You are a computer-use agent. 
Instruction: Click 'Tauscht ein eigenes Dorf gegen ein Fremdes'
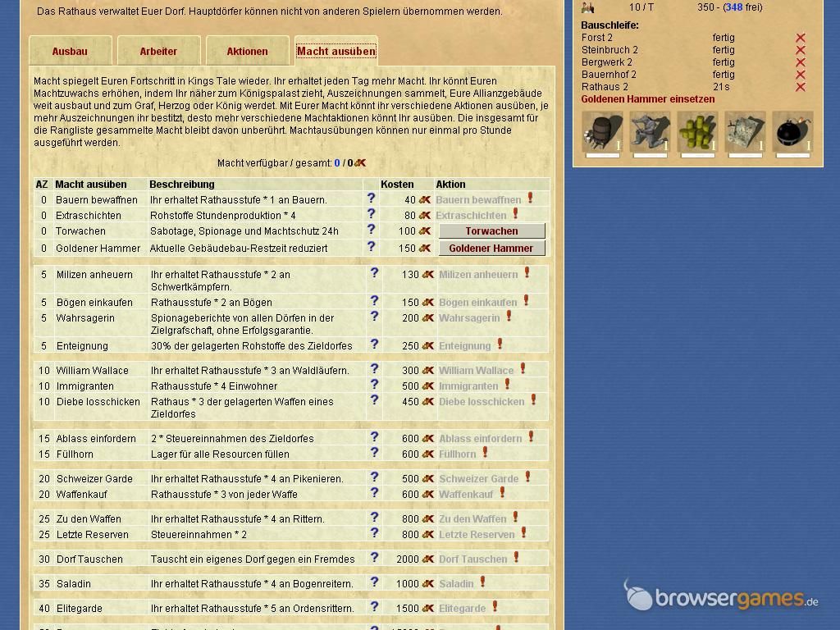click(x=253, y=559)
